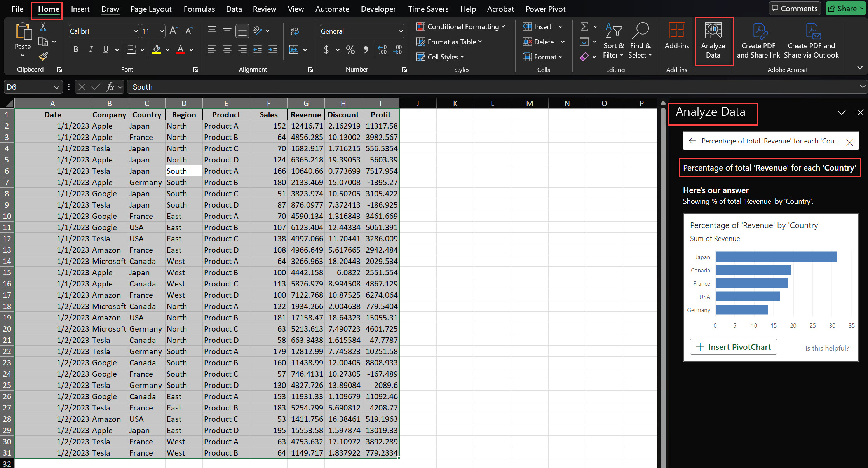Click the Analyze Data button
The width and height of the screenshot is (868, 468).
click(x=713, y=41)
